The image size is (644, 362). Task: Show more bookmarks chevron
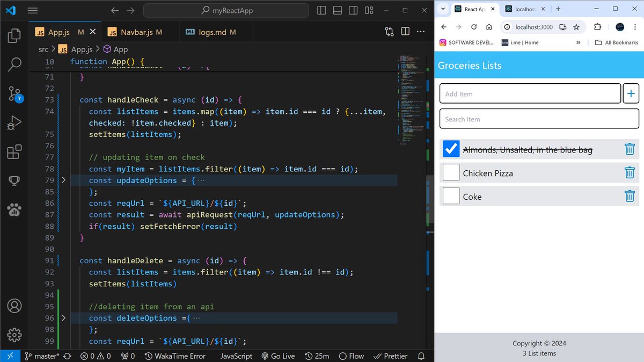point(578,42)
